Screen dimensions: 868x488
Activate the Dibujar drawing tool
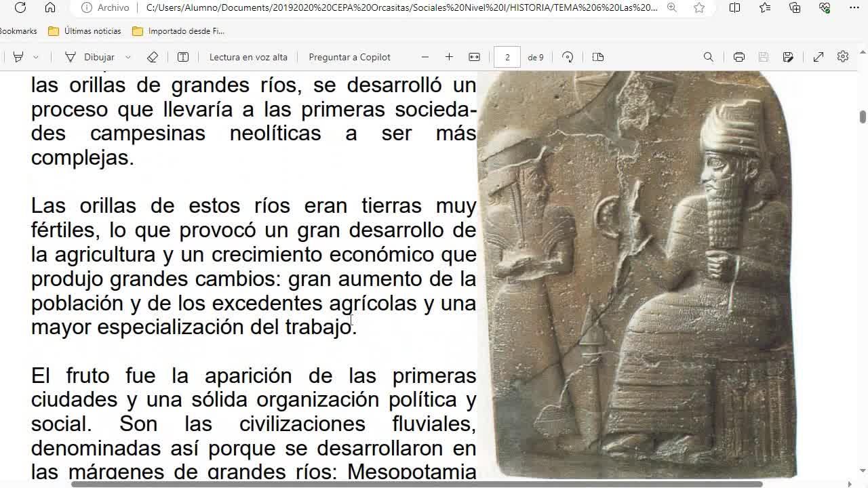coord(89,57)
